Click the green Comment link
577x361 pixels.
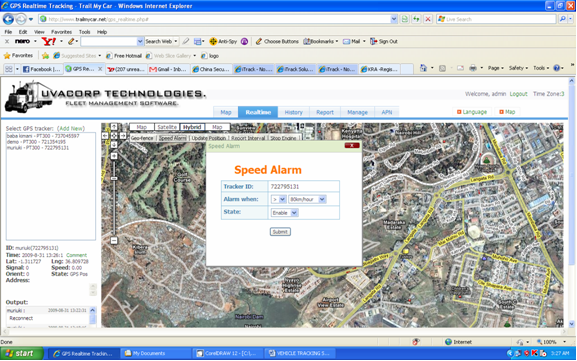pyautogui.click(x=77, y=255)
